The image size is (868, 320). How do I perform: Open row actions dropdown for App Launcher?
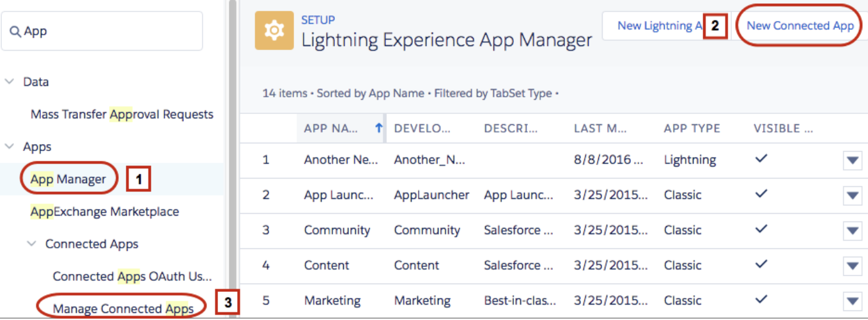(x=853, y=195)
